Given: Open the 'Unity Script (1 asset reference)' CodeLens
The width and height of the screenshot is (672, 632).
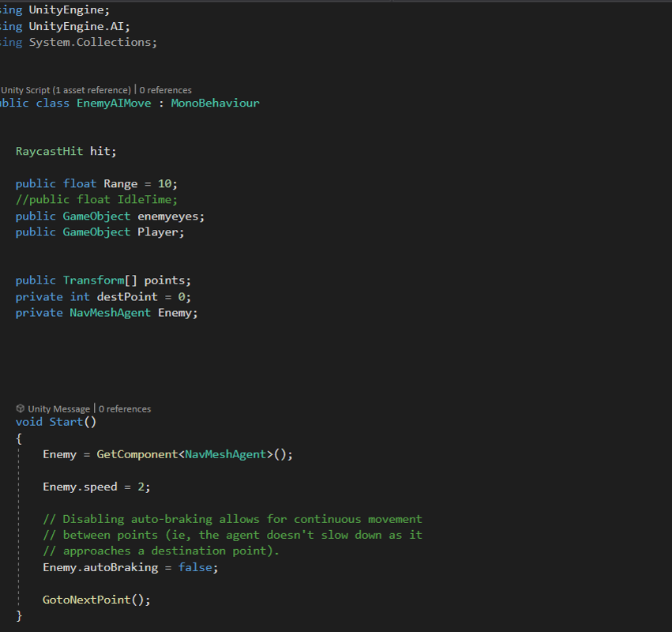Looking at the screenshot, I should (66, 90).
